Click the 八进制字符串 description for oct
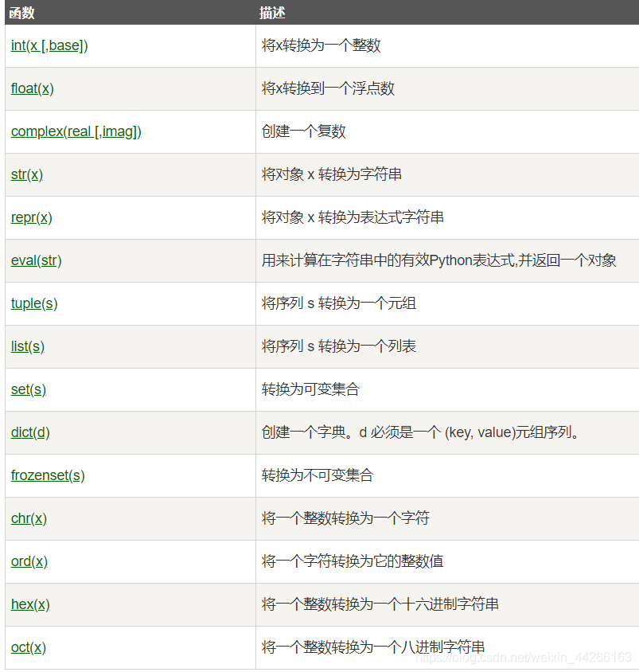The height and width of the screenshot is (672, 639). 373,647
